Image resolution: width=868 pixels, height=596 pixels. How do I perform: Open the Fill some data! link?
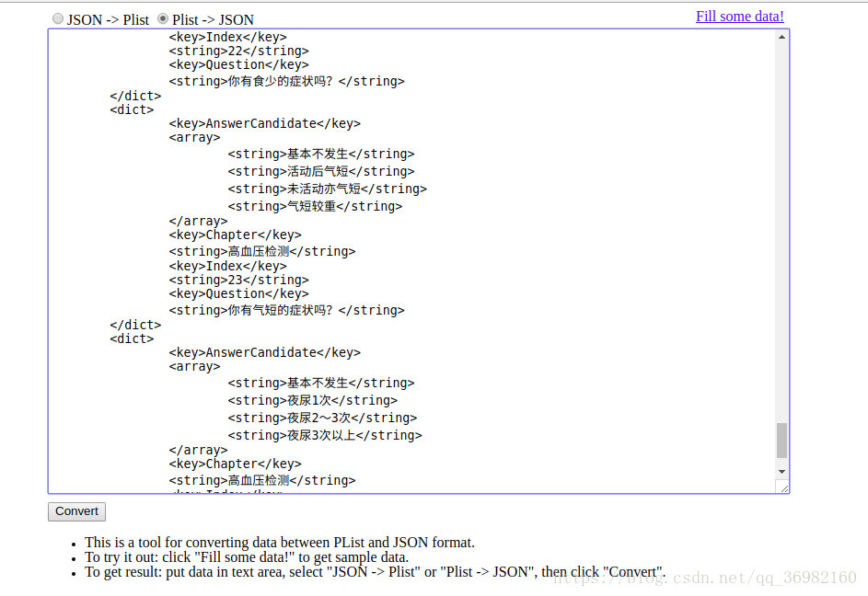coord(739,16)
